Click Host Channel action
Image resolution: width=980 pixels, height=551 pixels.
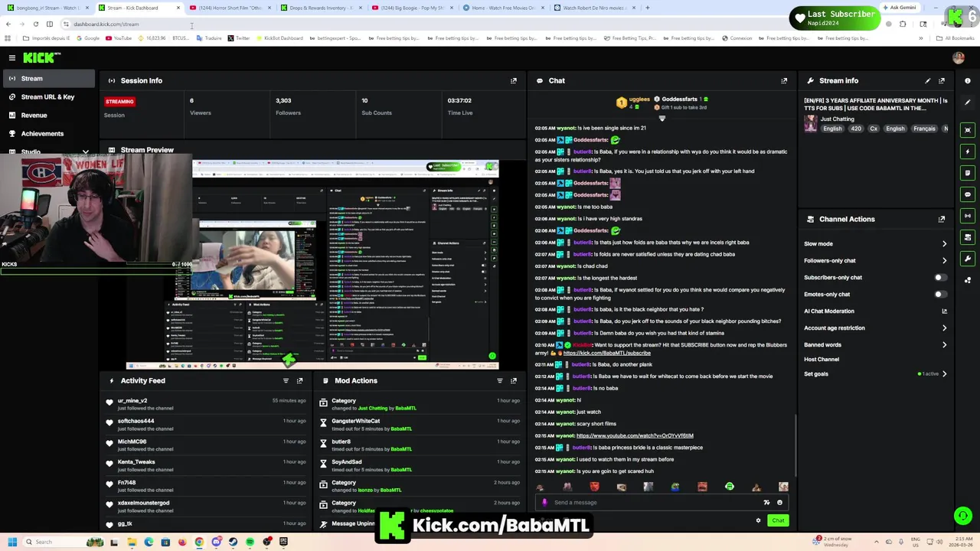pyautogui.click(x=822, y=359)
